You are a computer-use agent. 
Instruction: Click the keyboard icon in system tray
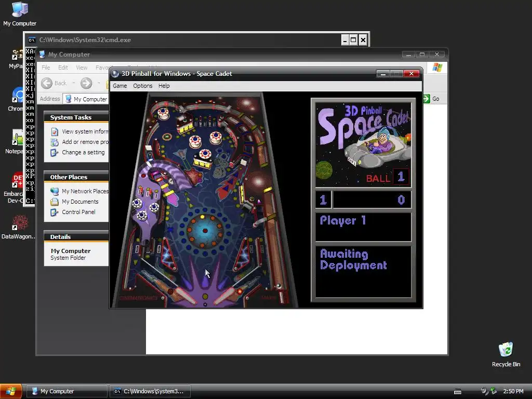pyautogui.click(x=458, y=392)
